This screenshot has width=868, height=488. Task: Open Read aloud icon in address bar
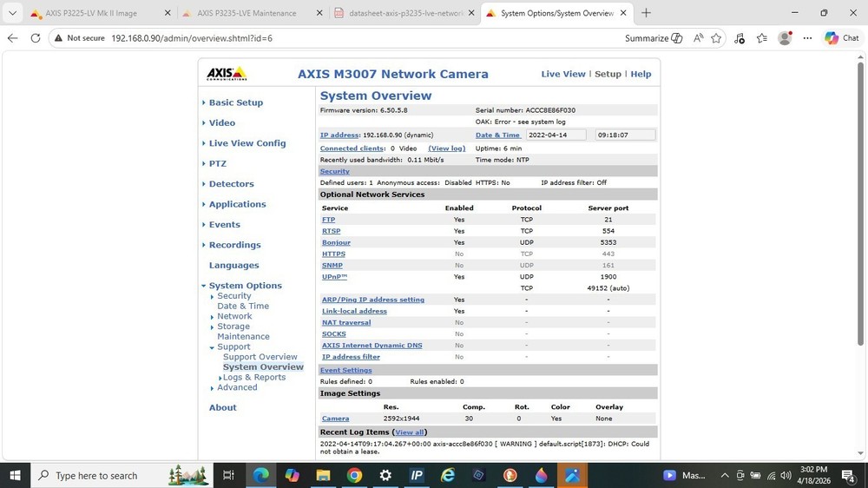pos(698,38)
